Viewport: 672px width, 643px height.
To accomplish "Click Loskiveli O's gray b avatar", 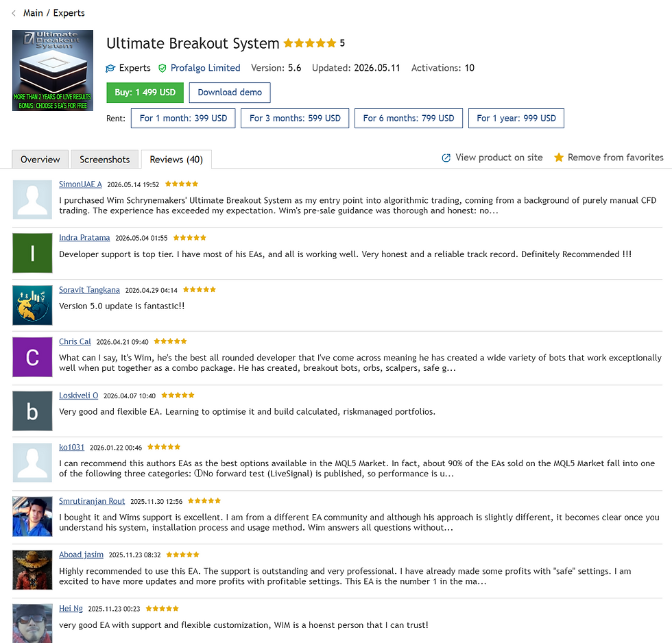I will pyautogui.click(x=33, y=411).
